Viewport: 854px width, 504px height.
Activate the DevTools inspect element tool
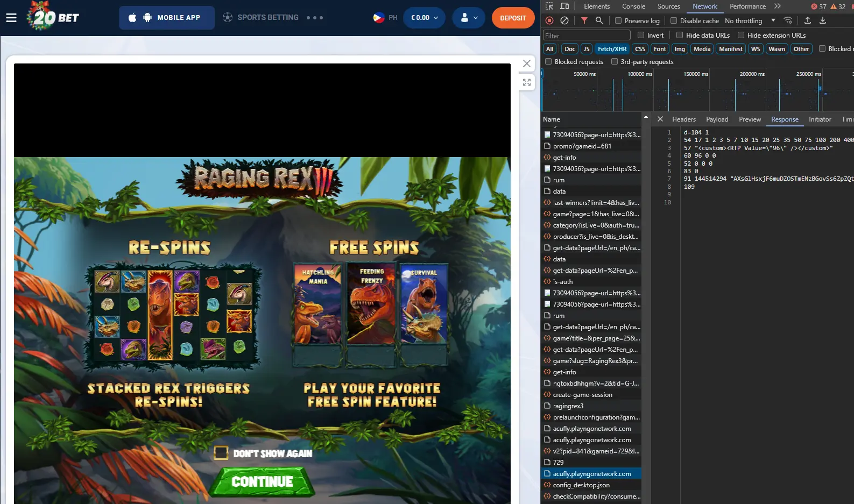coord(549,6)
